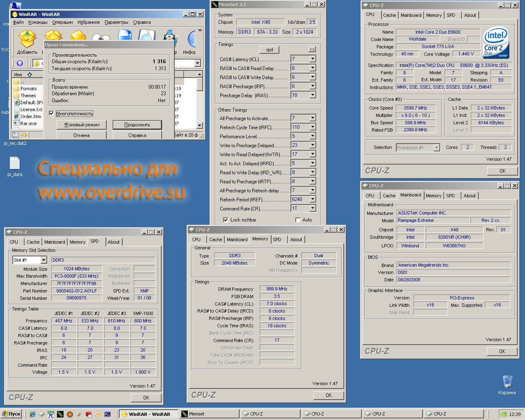Click the Фоновый режим button
The height and width of the screenshot is (420, 525).
pos(82,125)
